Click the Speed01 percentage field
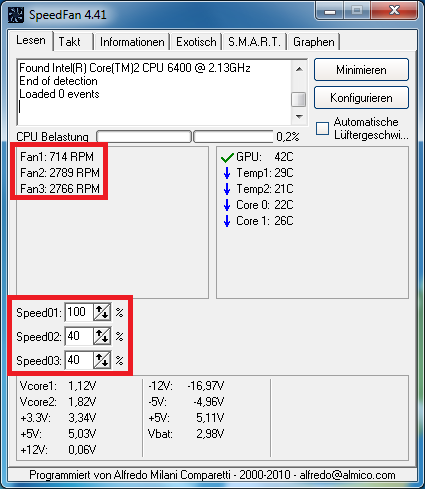425x489 pixels. point(79,312)
